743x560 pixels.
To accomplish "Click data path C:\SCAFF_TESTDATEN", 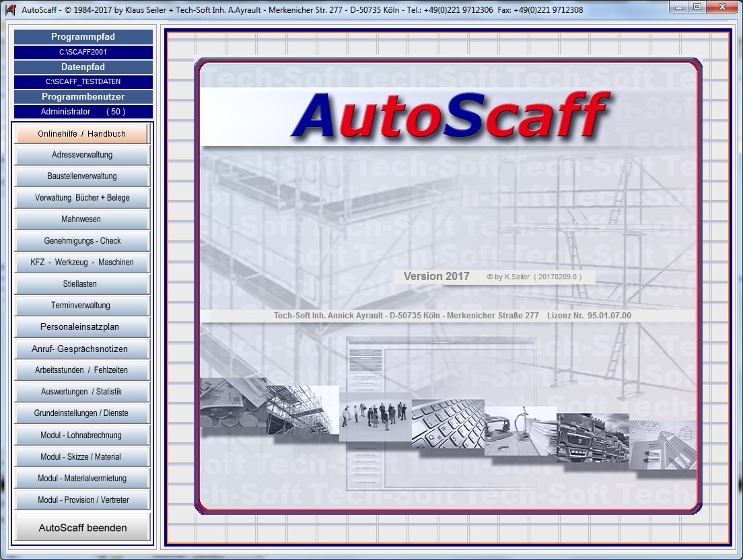I will pyautogui.click(x=83, y=81).
